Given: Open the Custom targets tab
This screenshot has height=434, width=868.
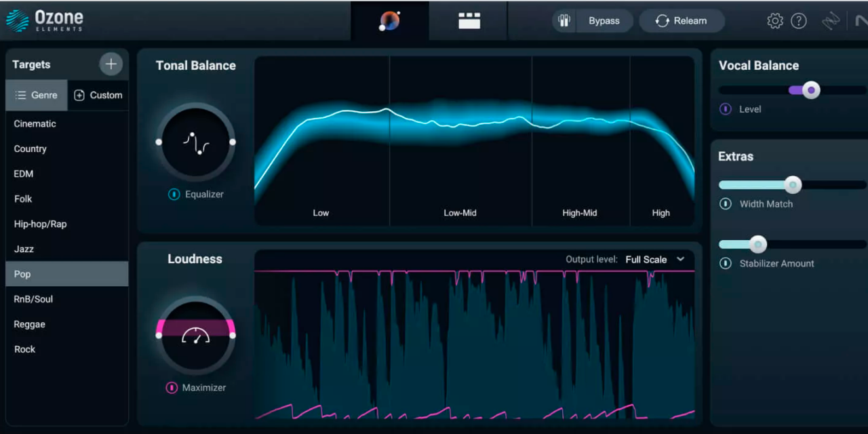Looking at the screenshot, I should point(98,95).
